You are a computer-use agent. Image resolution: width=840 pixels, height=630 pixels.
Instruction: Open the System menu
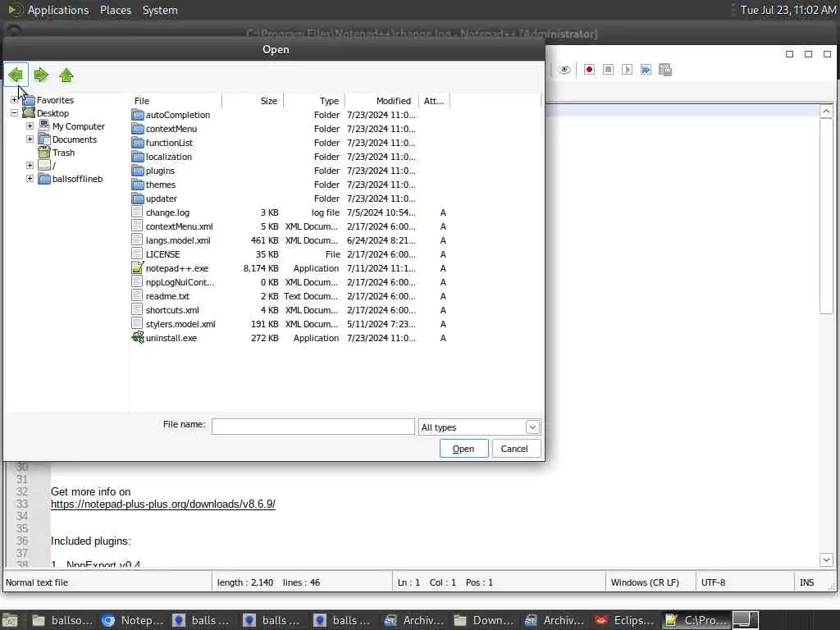click(x=160, y=10)
